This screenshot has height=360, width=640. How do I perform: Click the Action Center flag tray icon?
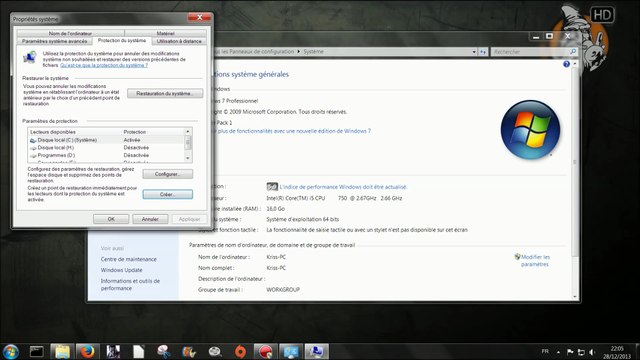[570, 352]
